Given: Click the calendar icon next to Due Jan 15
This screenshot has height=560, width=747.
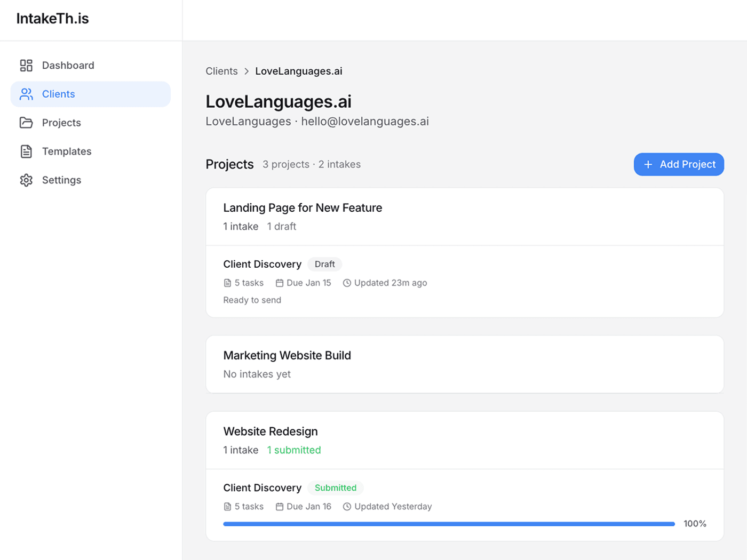Looking at the screenshot, I should pos(280,283).
